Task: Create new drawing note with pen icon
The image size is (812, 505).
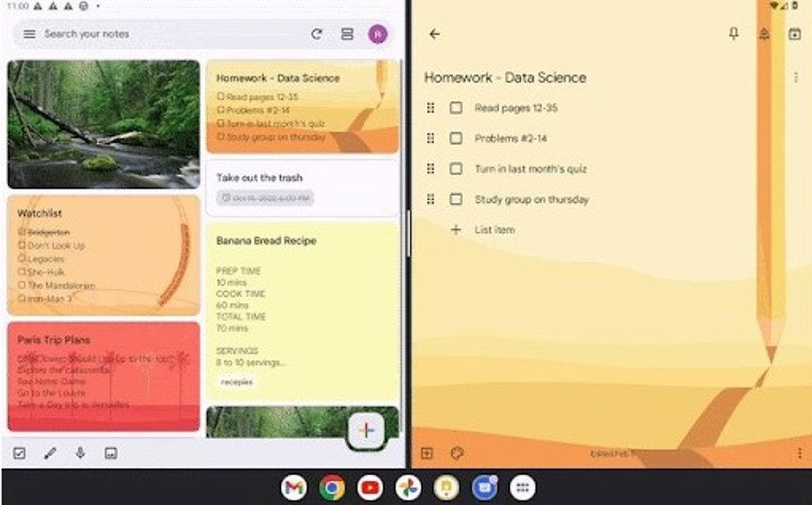Action: [49, 453]
